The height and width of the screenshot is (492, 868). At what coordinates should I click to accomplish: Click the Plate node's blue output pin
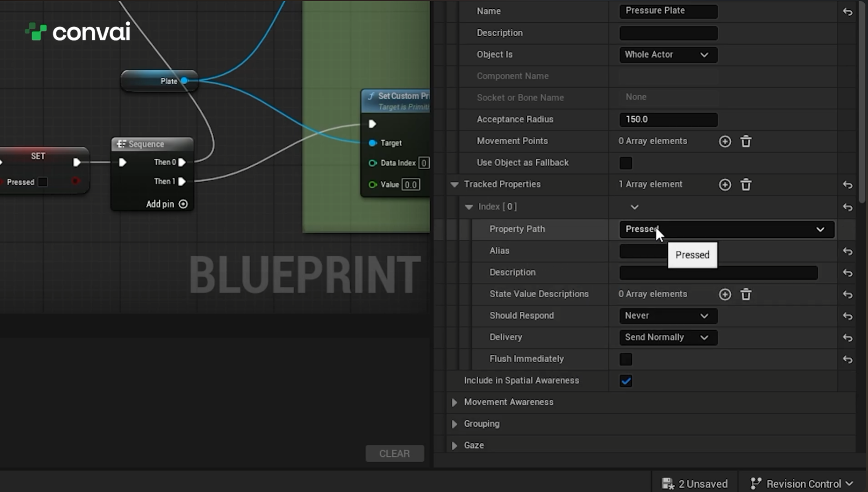point(184,81)
